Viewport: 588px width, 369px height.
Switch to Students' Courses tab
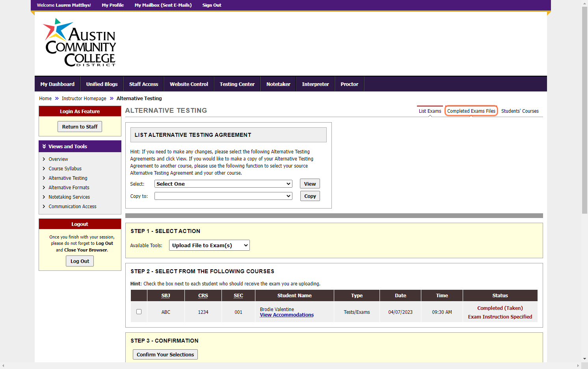click(x=520, y=111)
